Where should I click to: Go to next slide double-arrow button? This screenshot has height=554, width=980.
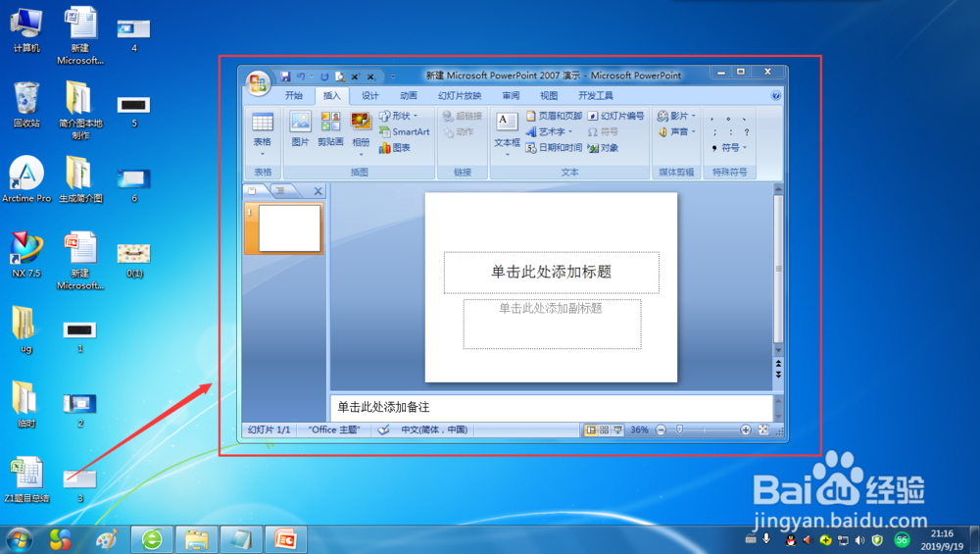pyautogui.click(x=778, y=375)
